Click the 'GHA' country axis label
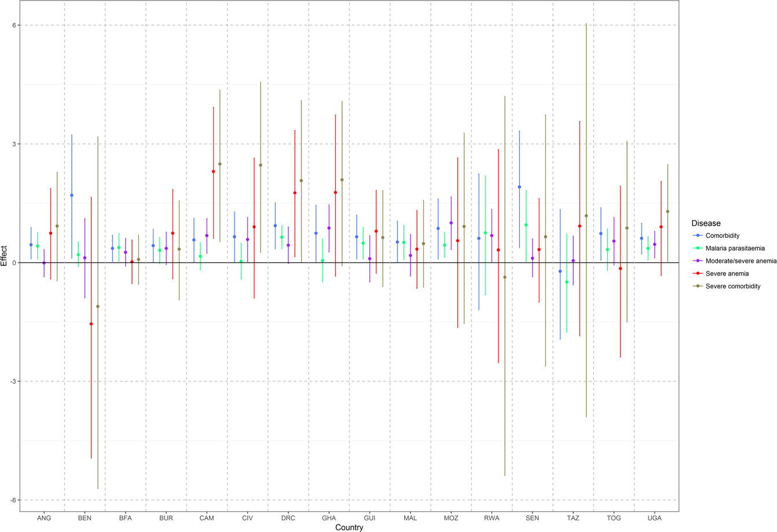Image resolution: width=777 pixels, height=532 pixels. (329, 518)
